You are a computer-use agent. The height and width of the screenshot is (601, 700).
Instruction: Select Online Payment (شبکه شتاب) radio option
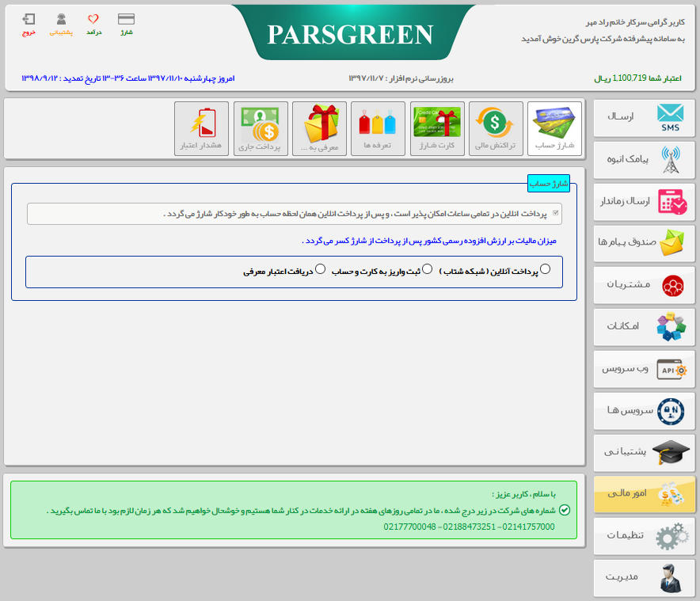point(545,269)
